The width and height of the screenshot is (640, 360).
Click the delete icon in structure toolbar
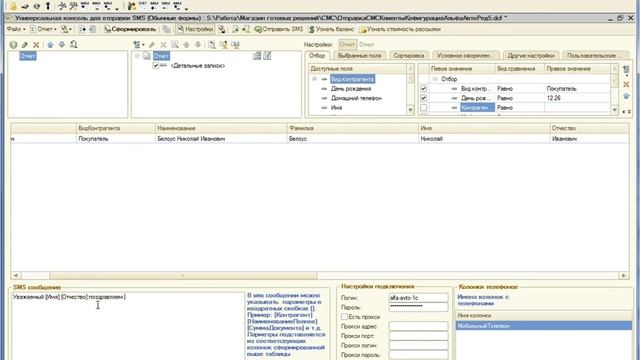point(163,45)
